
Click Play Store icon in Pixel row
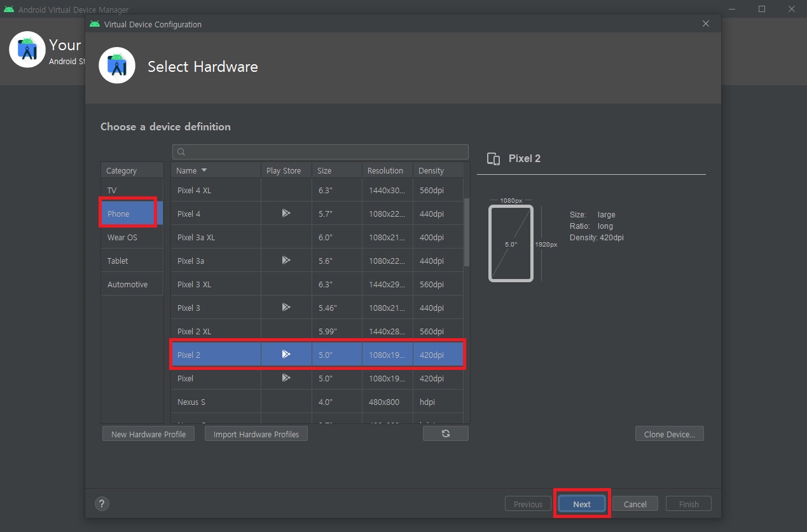(286, 378)
